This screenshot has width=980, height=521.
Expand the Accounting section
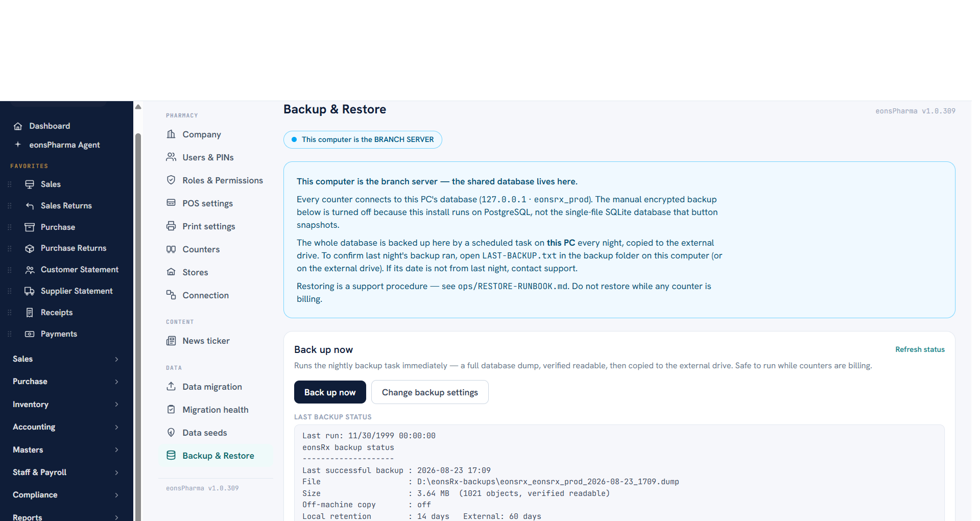pyautogui.click(x=66, y=427)
